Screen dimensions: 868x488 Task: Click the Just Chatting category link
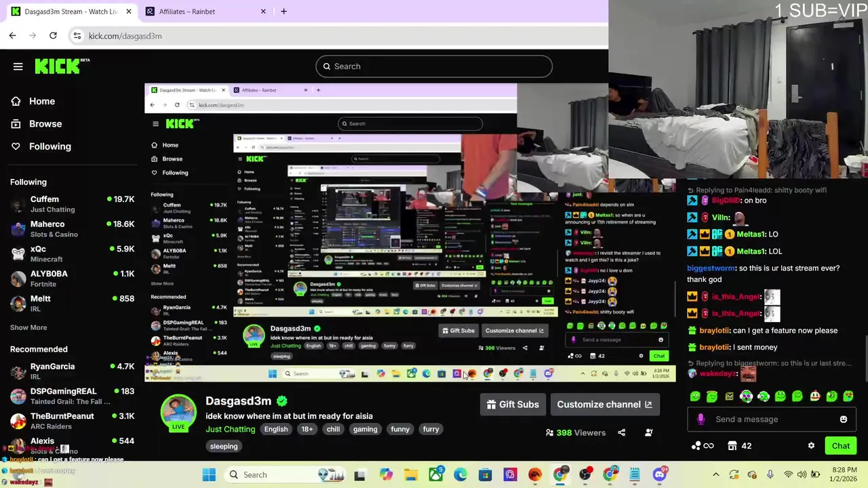click(x=231, y=429)
